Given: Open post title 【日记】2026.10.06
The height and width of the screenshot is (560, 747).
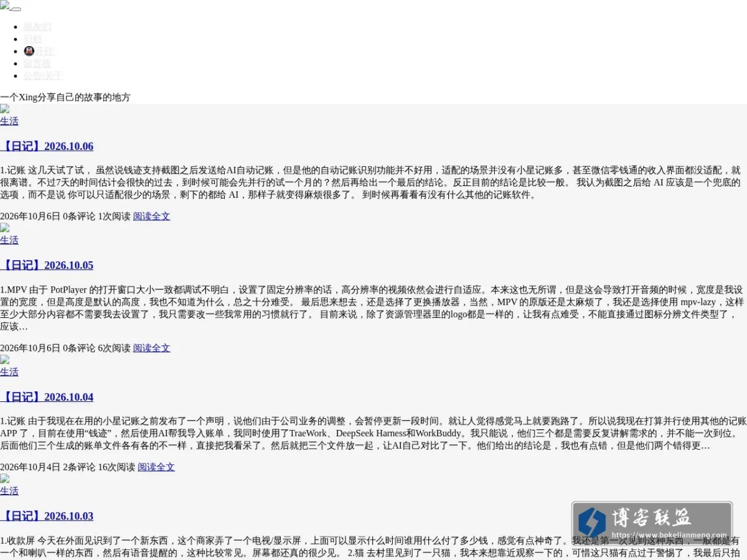Looking at the screenshot, I should (47, 146).
